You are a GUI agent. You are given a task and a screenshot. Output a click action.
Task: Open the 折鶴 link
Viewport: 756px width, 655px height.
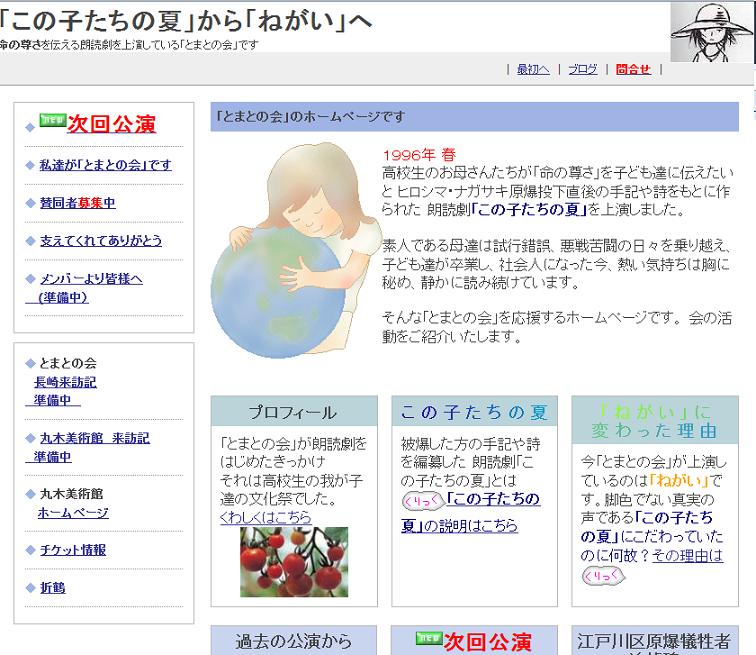point(53,588)
